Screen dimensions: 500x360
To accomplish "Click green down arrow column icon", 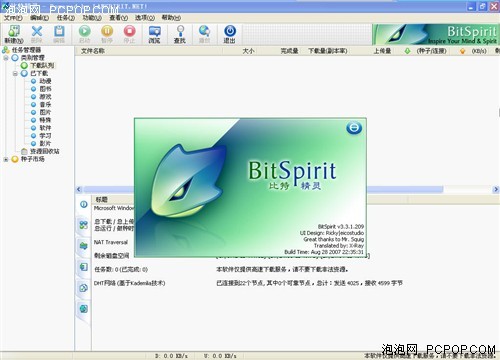I will pos(407,51).
